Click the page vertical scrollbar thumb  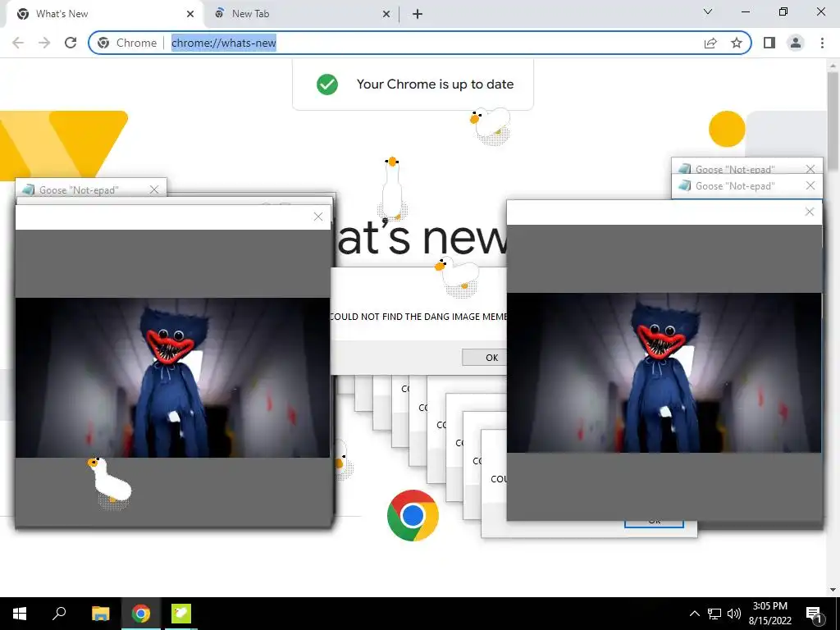coord(833,121)
